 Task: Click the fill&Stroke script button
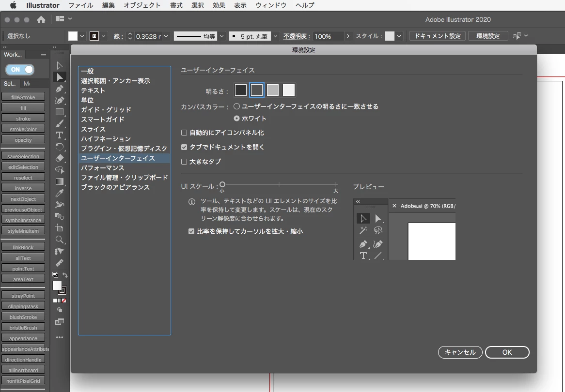click(23, 97)
